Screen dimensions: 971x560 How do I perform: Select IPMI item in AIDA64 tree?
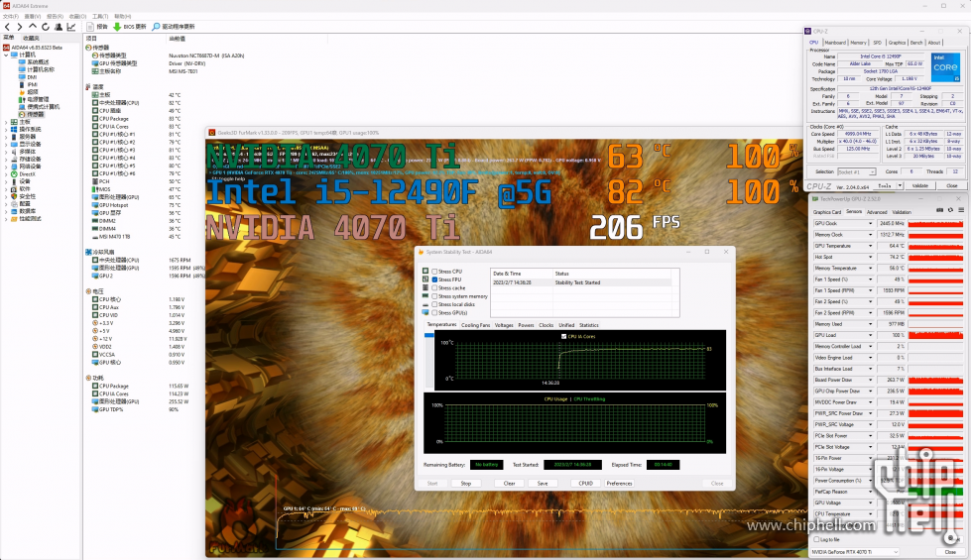click(x=32, y=85)
